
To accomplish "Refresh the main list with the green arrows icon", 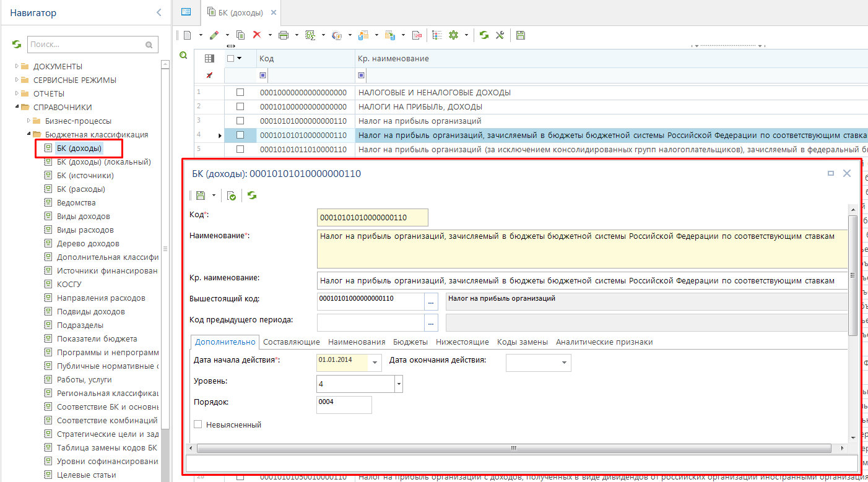I will tap(484, 35).
